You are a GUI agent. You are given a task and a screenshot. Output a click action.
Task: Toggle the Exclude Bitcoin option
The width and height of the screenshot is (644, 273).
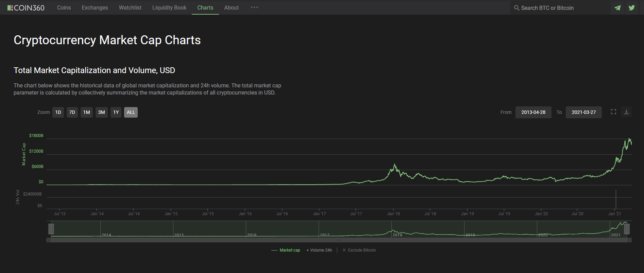pyautogui.click(x=362, y=250)
